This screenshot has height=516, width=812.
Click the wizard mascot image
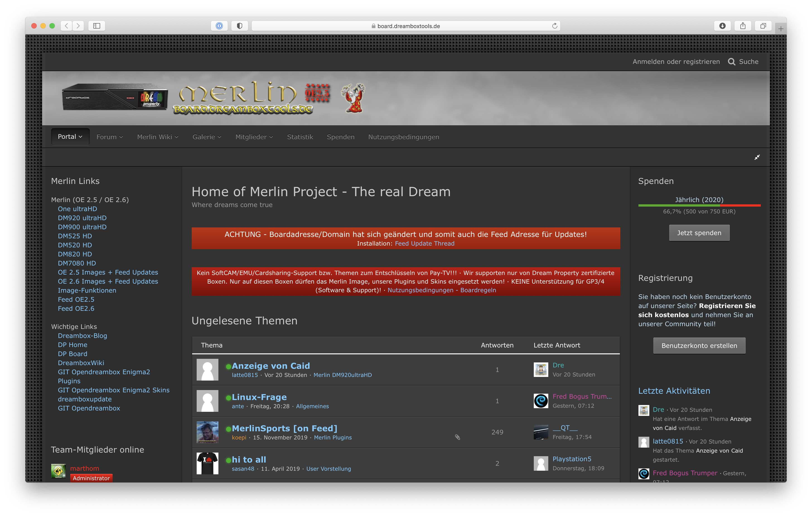[x=353, y=98]
